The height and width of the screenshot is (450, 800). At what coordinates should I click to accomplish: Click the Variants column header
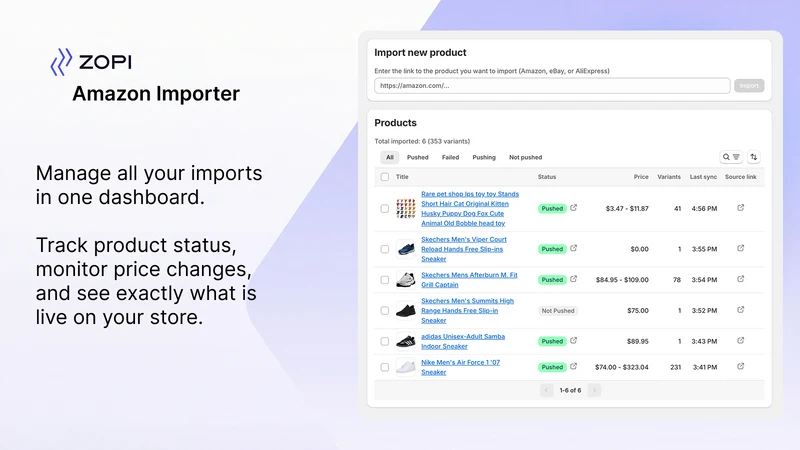669,177
